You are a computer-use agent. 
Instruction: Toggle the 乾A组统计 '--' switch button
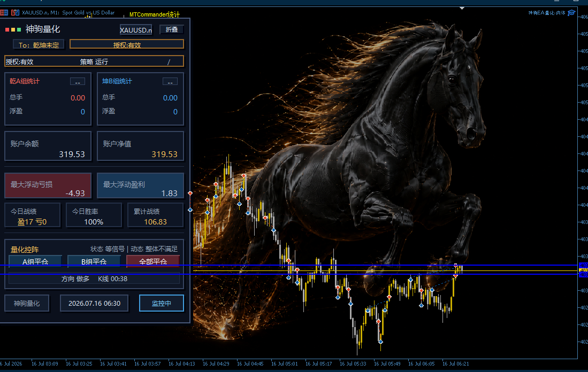[78, 82]
